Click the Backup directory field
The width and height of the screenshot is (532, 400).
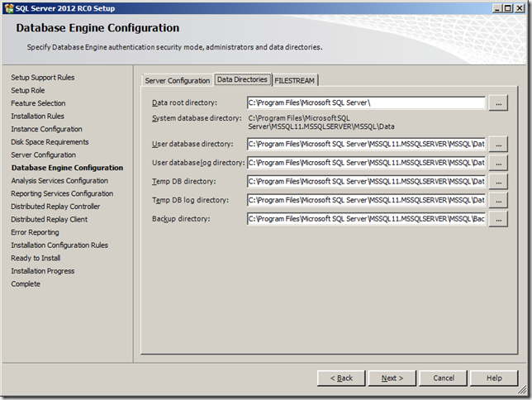pos(366,219)
